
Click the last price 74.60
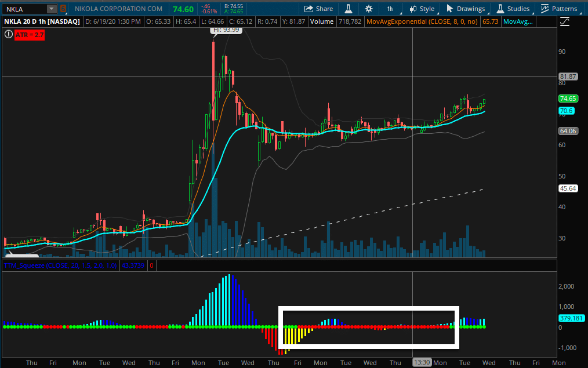[x=183, y=9]
